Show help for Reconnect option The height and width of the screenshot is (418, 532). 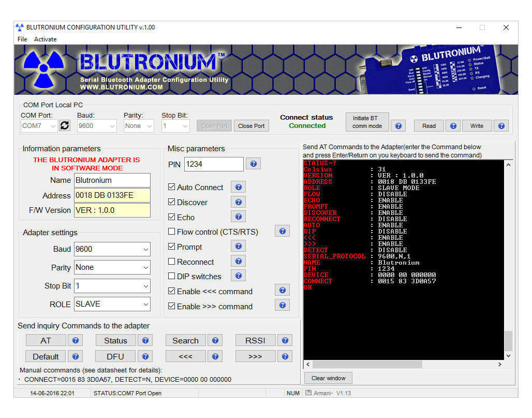coord(239,261)
